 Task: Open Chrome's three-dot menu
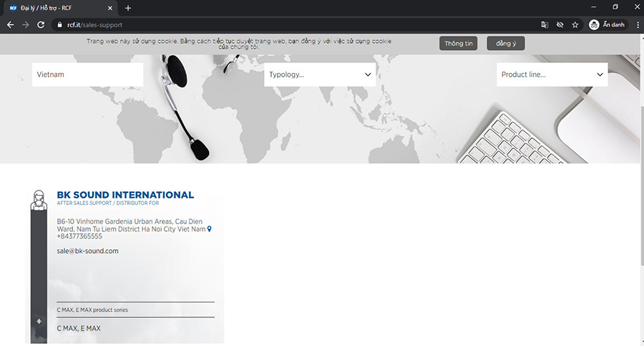tap(637, 24)
